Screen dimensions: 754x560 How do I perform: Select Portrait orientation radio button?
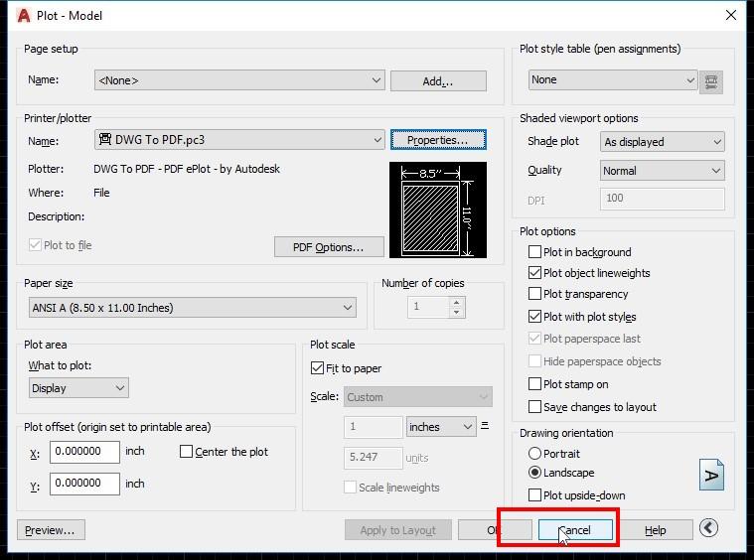pos(534,454)
